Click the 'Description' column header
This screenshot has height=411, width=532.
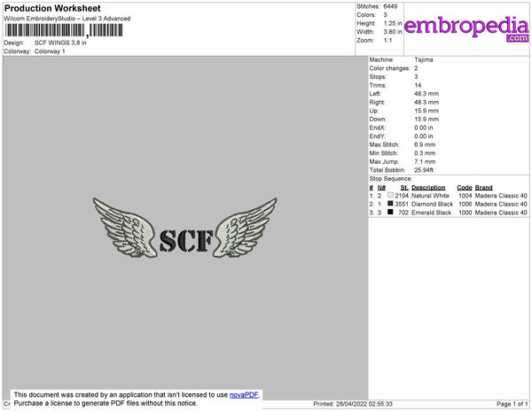(x=428, y=188)
